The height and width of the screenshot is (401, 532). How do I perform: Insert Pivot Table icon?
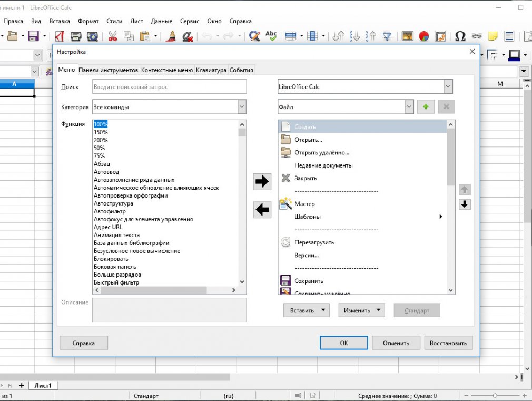tap(440, 36)
